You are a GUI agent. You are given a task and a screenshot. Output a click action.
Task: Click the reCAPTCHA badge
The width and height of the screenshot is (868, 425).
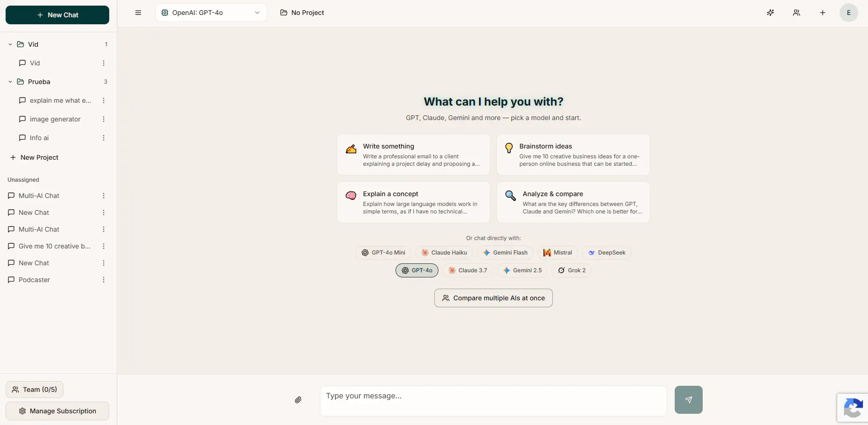pos(853,409)
